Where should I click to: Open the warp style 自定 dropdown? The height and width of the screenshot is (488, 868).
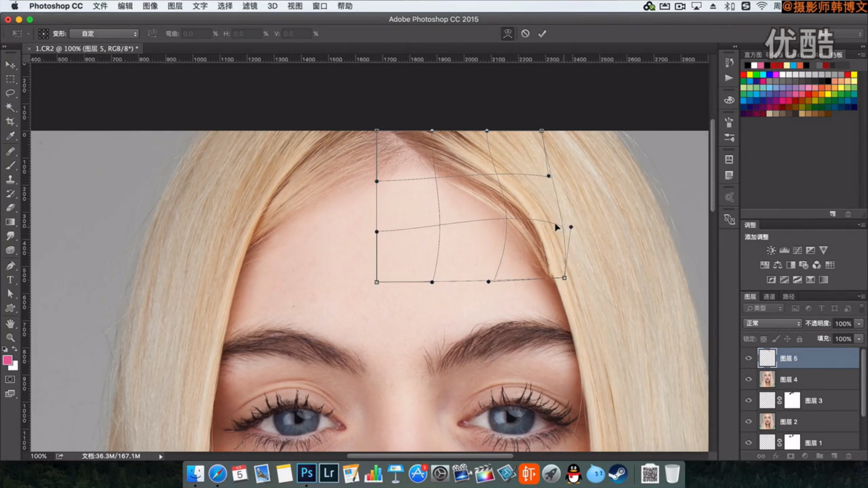104,34
